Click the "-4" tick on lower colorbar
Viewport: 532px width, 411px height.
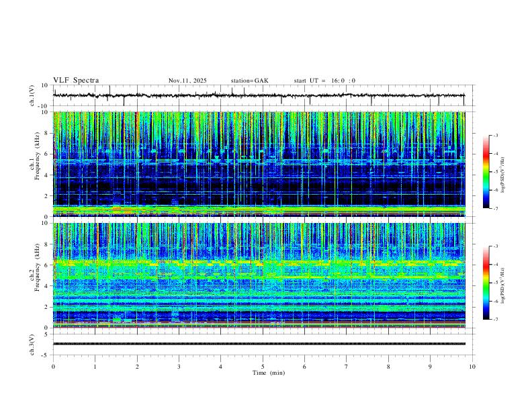coord(495,265)
